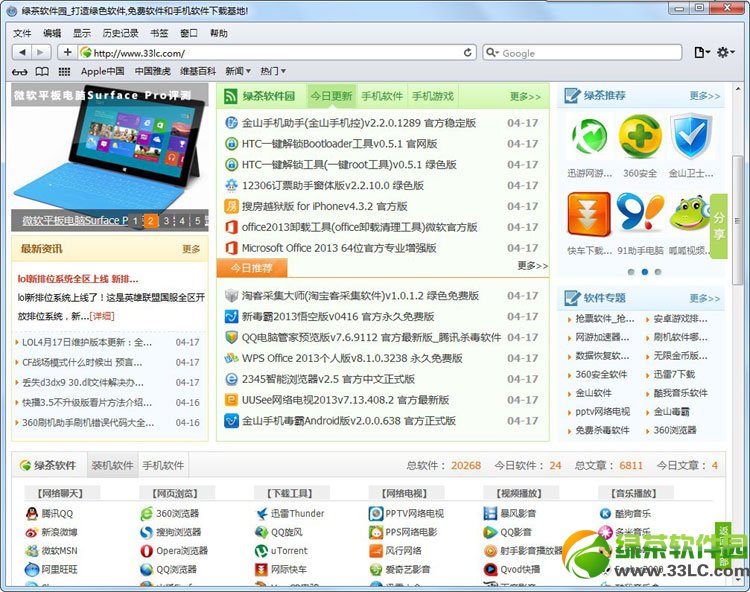The height and width of the screenshot is (592, 750).
Task: Open the 360安全 app icon
Action: coord(640,137)
